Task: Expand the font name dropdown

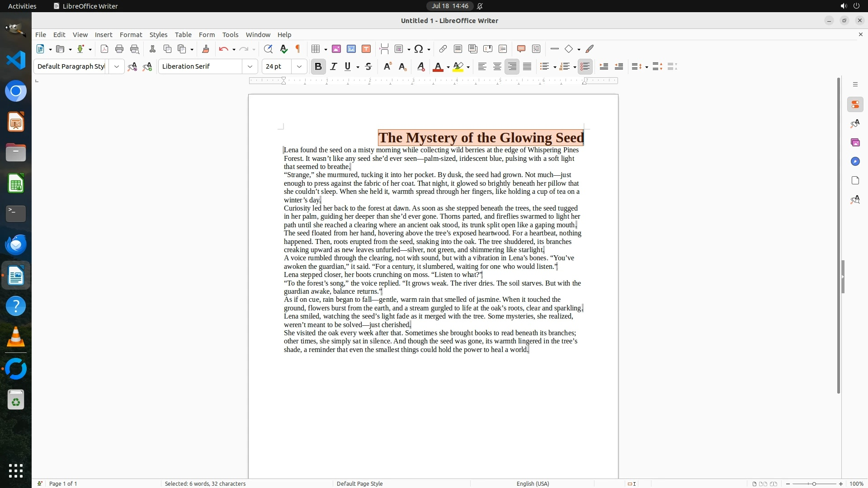Action: point(250,66)
